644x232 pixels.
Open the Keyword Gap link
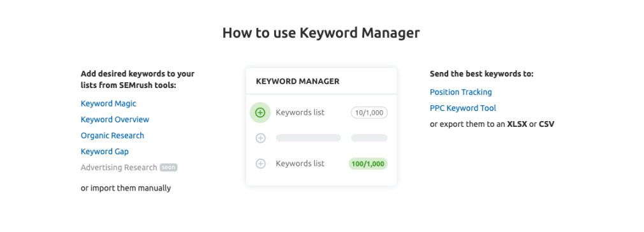tap(105, 152)
